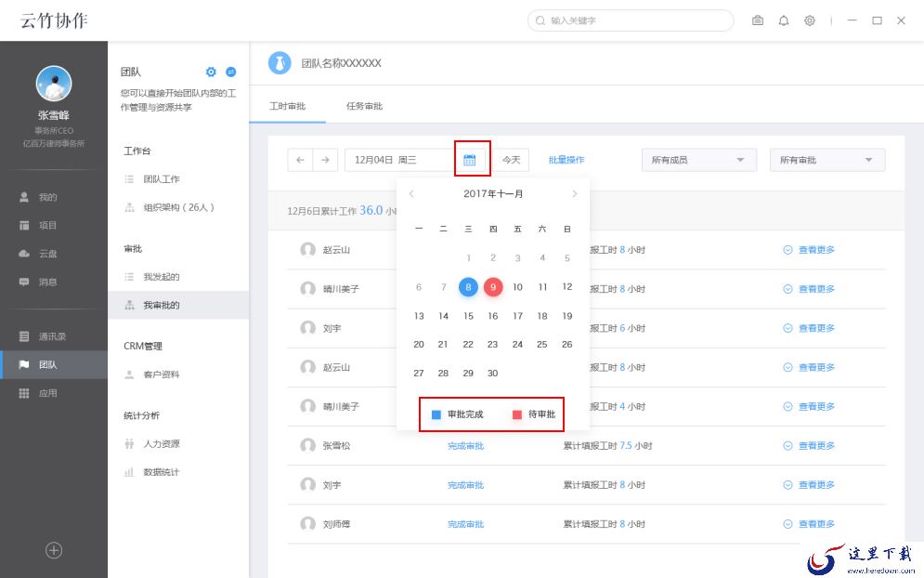
Task: Open 客户资料 under CRM管理
Action: coord(162,374)
